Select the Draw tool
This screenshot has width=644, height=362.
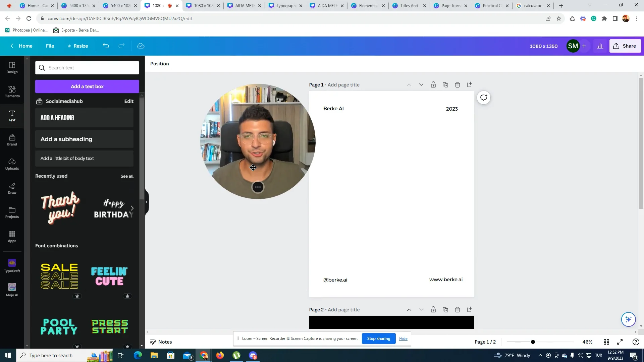[12, 188]
